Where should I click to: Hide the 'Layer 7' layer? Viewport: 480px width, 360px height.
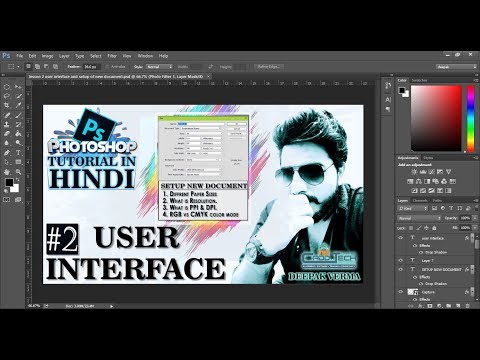[x=401, y=260]
